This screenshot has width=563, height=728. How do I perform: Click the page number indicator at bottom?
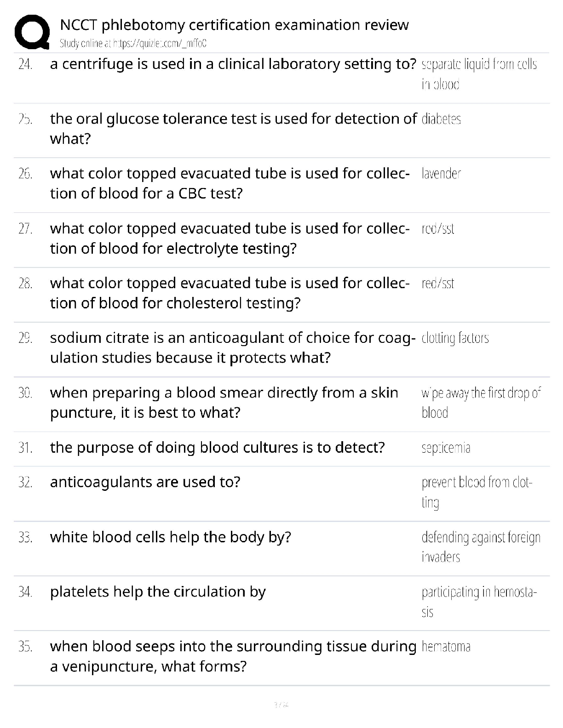point(281,704)
